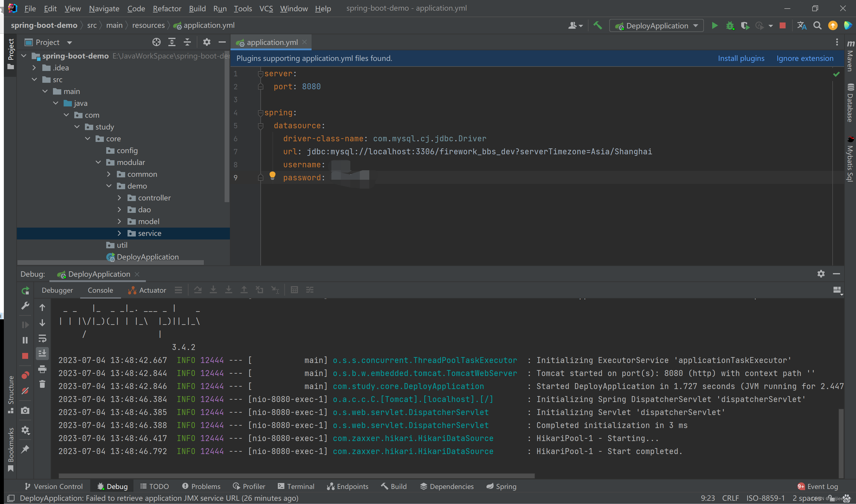Toggle scroll to end of console
856x504 pixels.
42,353
